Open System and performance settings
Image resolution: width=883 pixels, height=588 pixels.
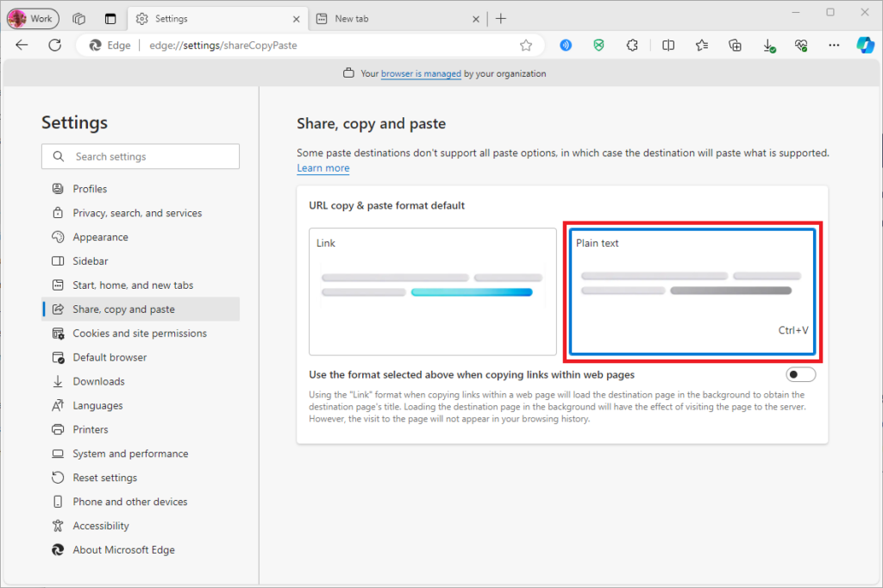click(x=141, y=454)
